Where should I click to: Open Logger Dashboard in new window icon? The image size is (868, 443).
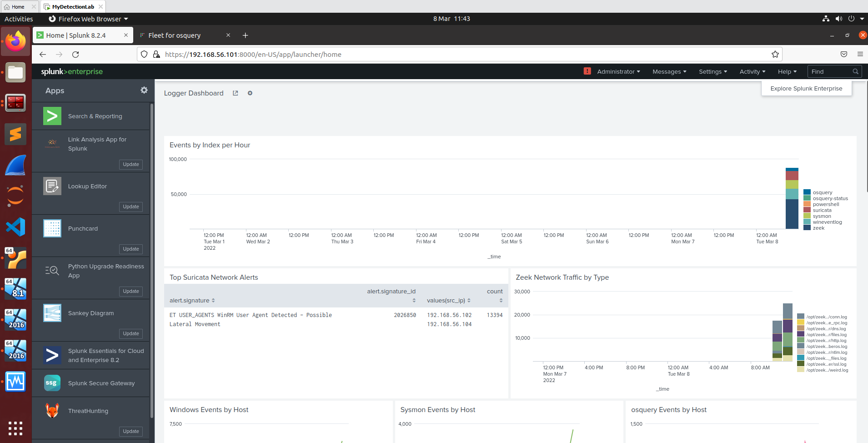[x=236, y=93]
